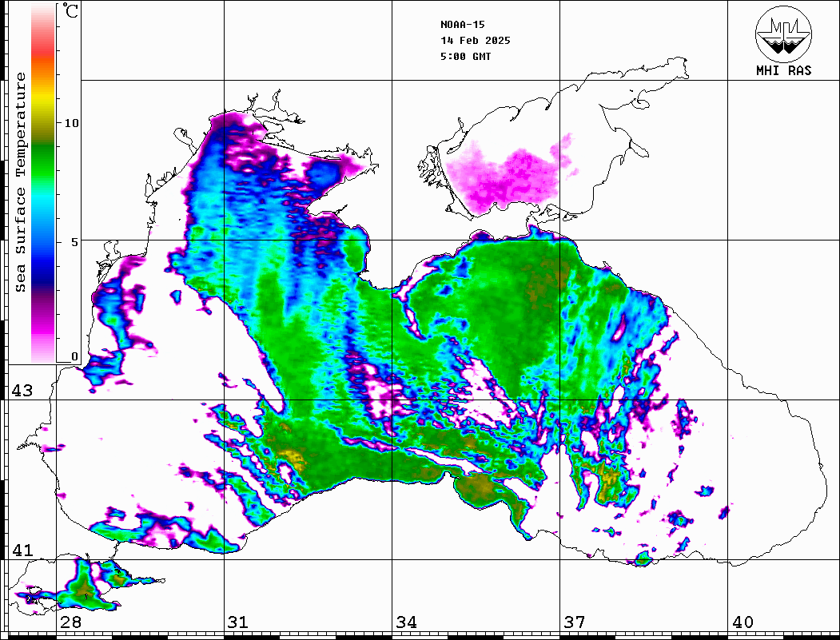Click the °C unit label on legend

click(x=70, y=10)
